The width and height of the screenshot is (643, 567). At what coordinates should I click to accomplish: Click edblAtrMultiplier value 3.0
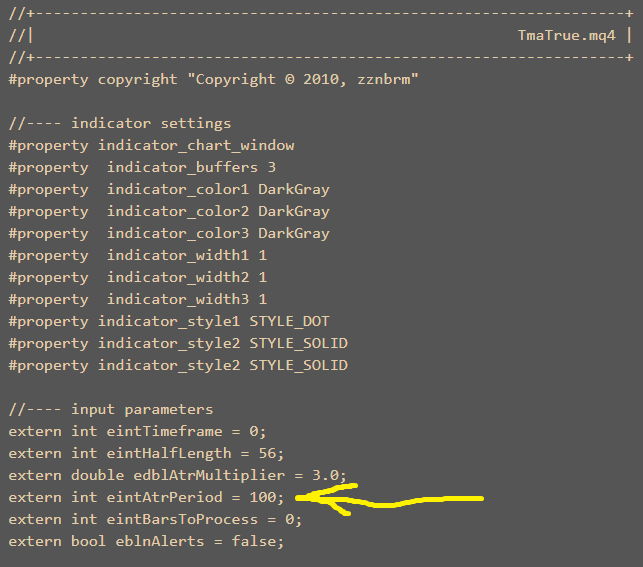[x=326, y=476]
